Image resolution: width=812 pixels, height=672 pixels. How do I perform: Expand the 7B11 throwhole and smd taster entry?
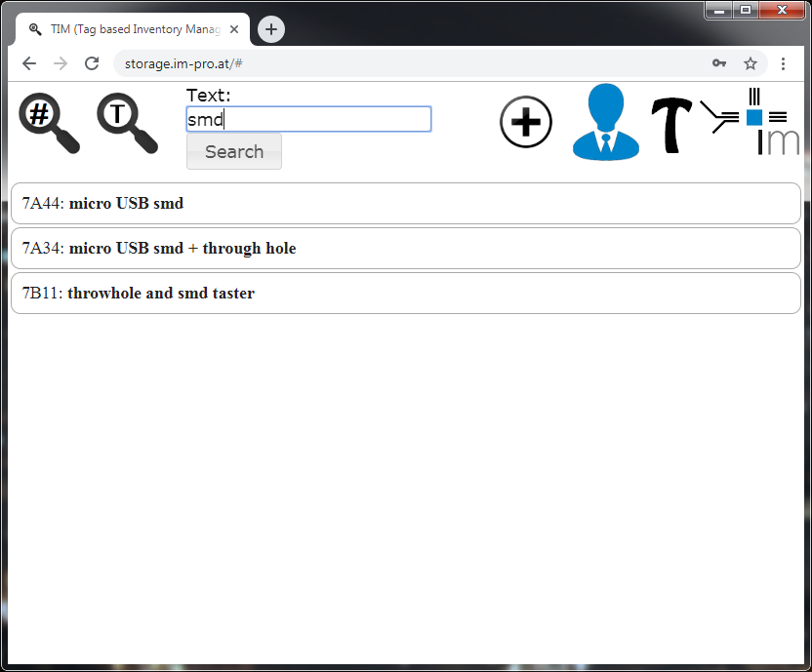[x=406, y=293]
